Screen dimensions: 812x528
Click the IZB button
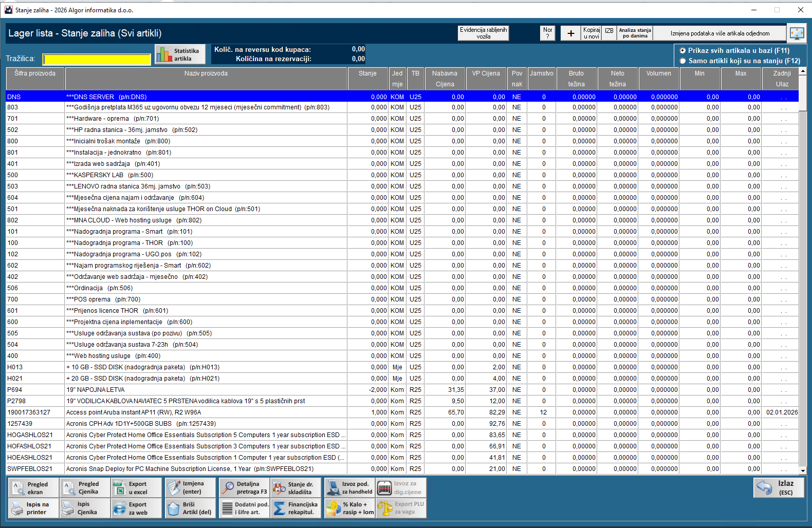point(609,33)
